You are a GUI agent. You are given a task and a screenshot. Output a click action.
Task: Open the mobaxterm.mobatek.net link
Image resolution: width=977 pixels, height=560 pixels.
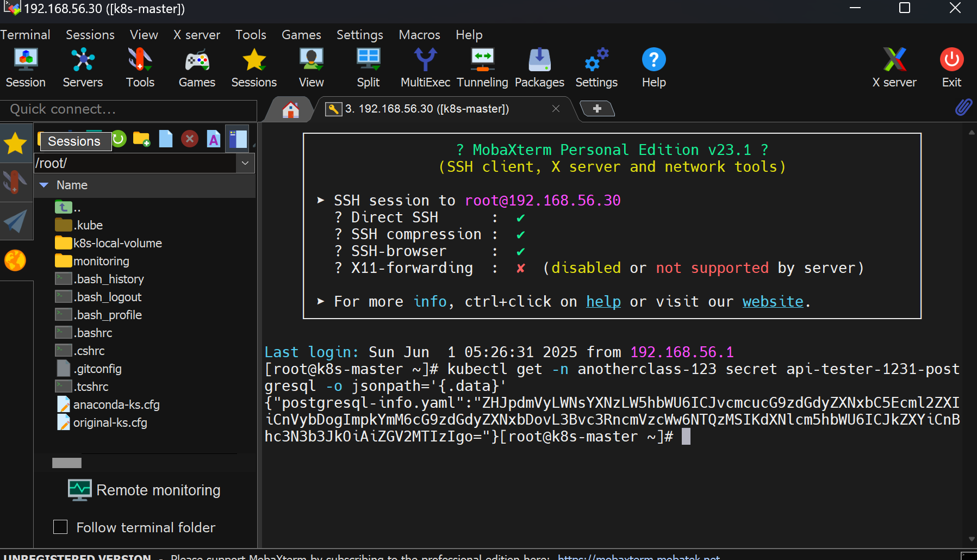pos(639,557)
